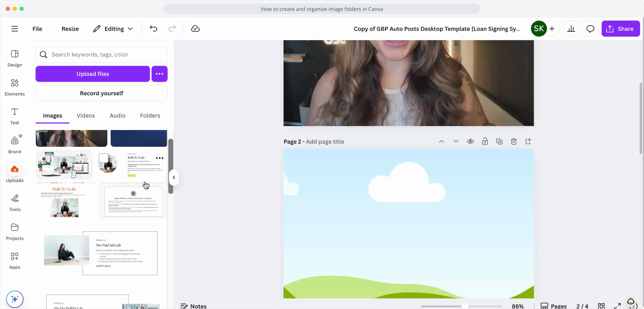Lock Page 2

485,141
